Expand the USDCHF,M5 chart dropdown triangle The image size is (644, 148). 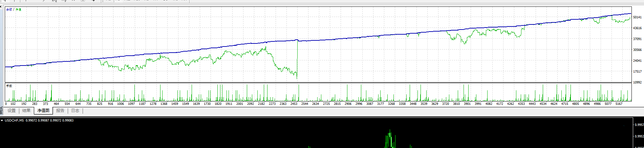tap(2, 121)
